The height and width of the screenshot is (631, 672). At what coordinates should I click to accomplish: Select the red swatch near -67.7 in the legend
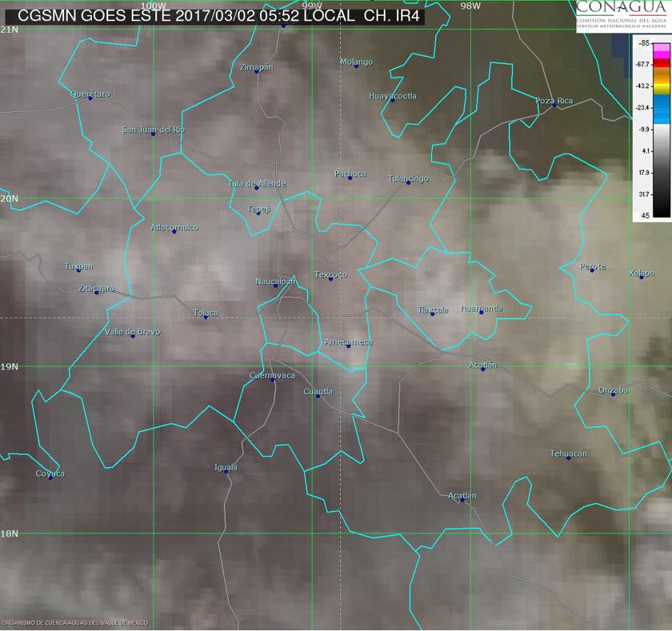[x=662, y=63]
